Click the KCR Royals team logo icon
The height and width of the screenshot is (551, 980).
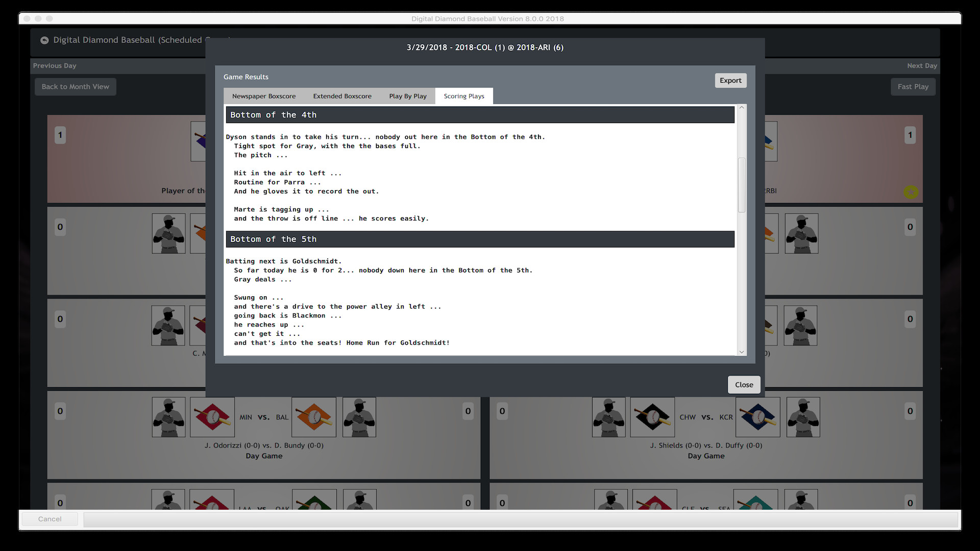pos(757,417)
